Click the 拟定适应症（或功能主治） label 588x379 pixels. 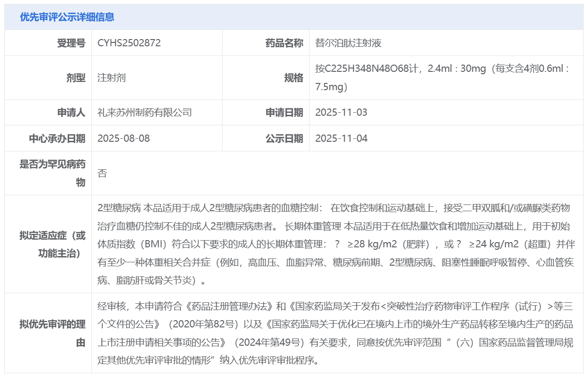pyautogui.click(x=53, y=244)
